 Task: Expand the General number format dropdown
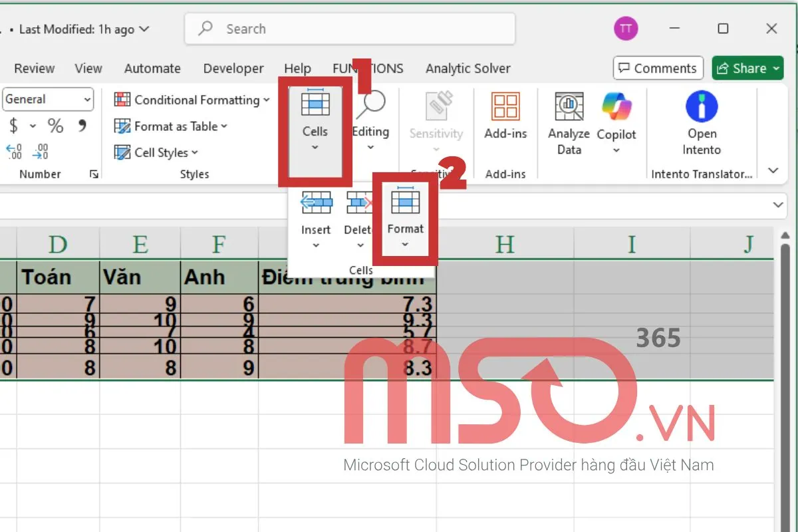87,100
